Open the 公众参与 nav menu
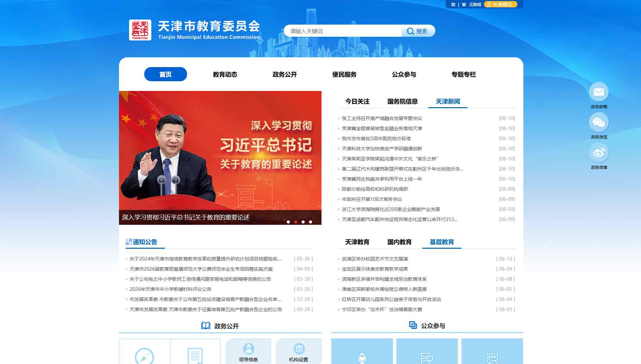 [404, 74]
